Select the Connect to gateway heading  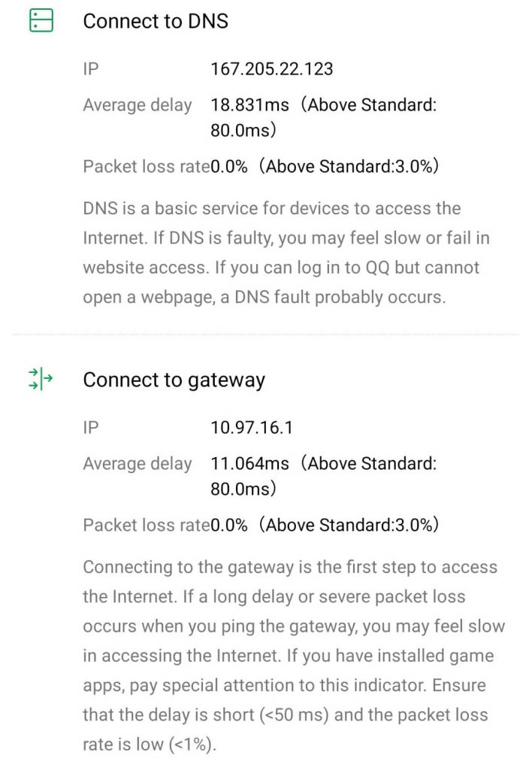pyautogui.click(x=174, y=380)
